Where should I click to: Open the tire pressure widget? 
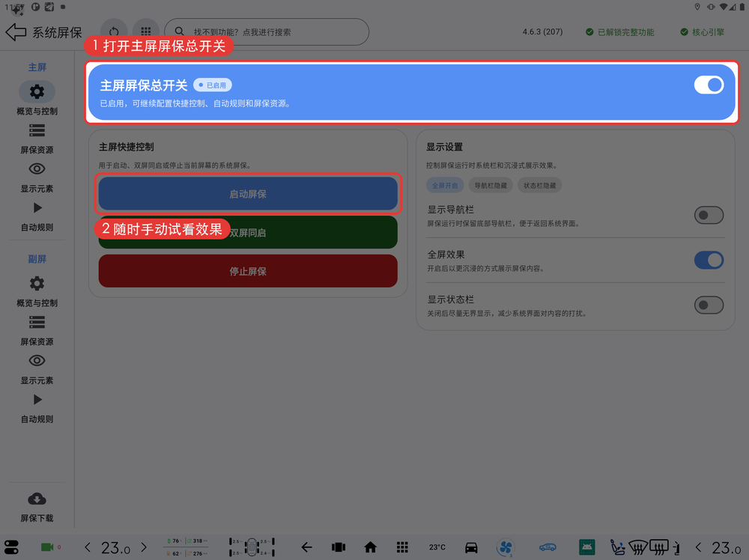pos(252,547)
